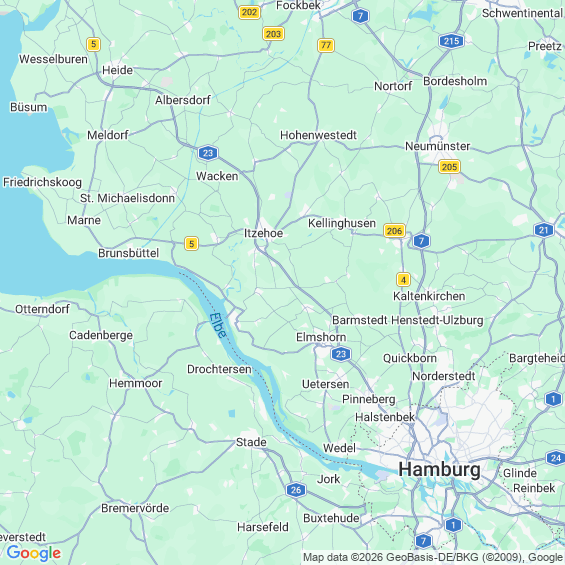Image resolution: width=565 pixels, height=565 pixels.
Task: Click the A24 highway shield near Glinde
Action: pyautogui.click(x=556, y=458)
